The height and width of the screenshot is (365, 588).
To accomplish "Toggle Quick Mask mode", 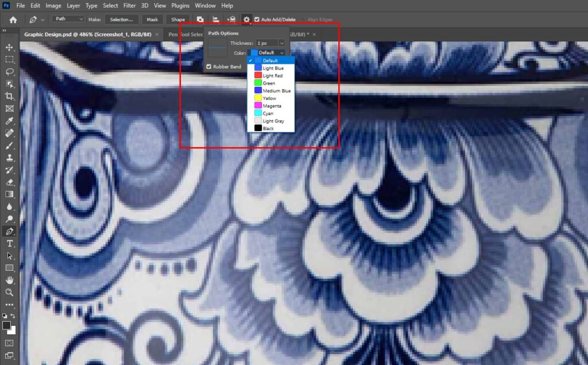I will coord(9,343).
